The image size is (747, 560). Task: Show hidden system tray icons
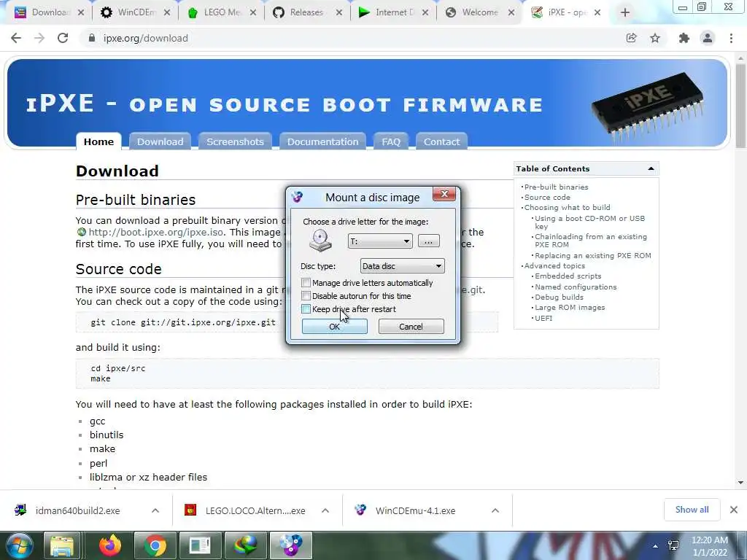(656, 546)
